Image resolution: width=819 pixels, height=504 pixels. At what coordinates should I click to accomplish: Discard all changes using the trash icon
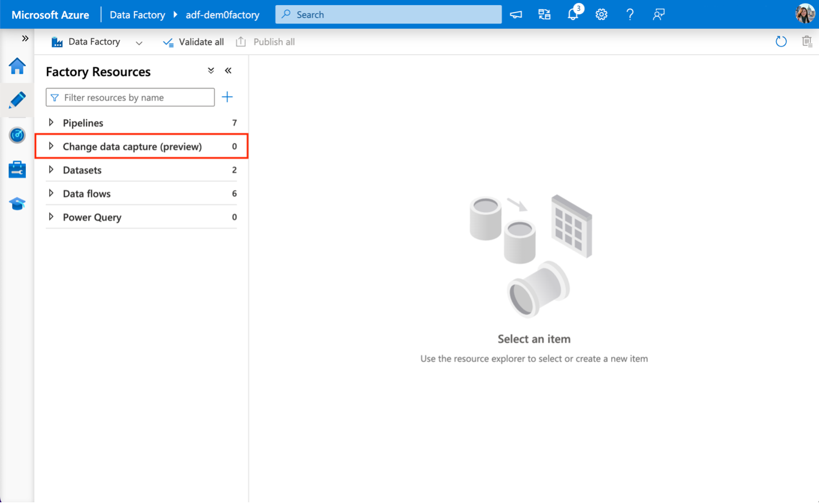(x=807, y=41)
